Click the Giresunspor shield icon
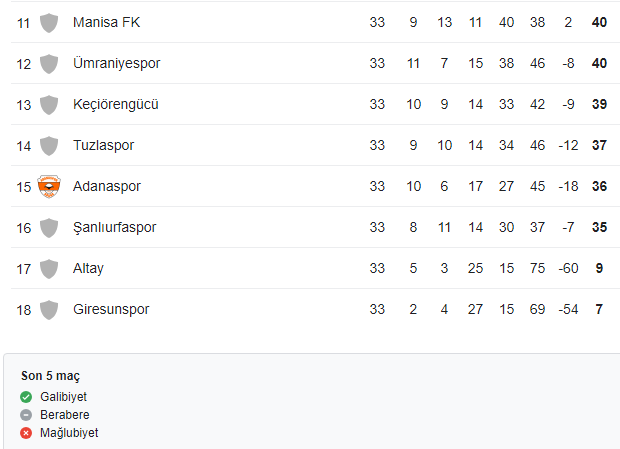Screen dimensions: 620x449 (49, 310)
